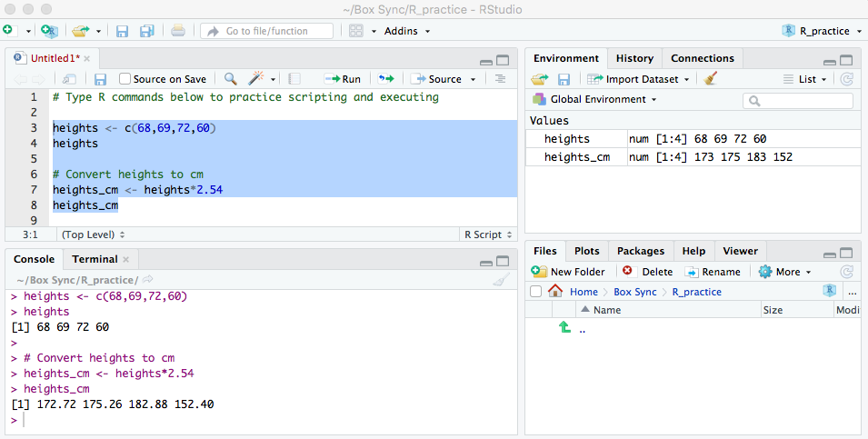Clear environment objects with the broom icon
Viewport: 868px width, 439px height.
pyautogui.click(x=711, y=79)
